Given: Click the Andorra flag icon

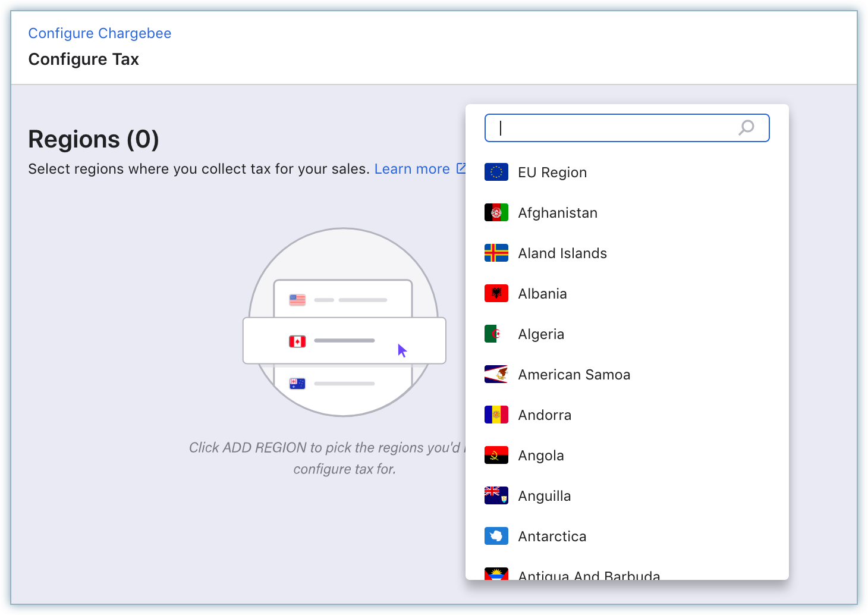Looking at the screenshot, I should pyautogui.click(x=496, y=415).
